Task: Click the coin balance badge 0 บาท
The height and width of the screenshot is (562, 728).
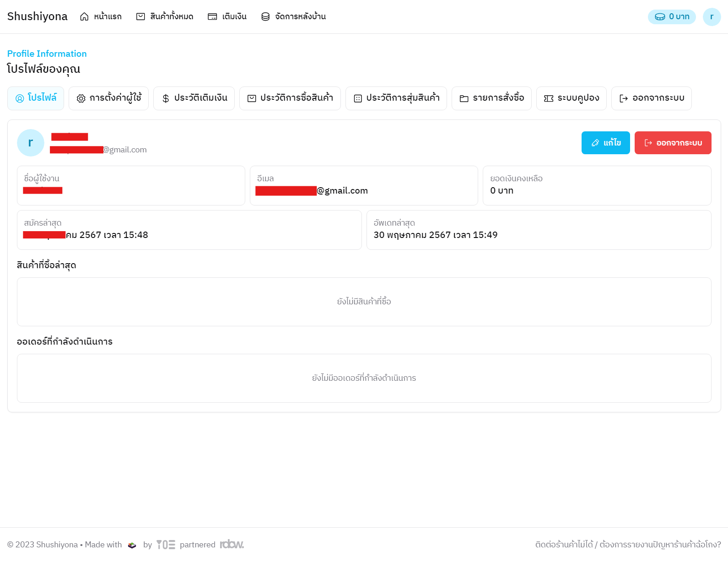Action: [x=671, y=17]
